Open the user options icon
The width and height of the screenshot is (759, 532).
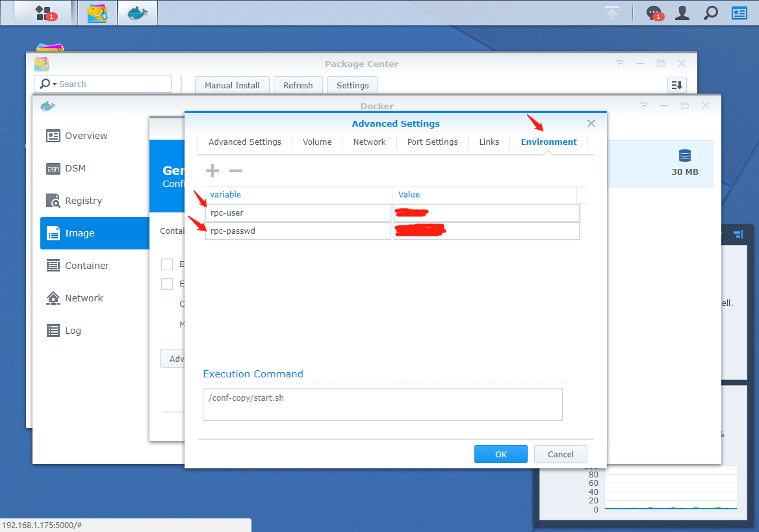pos(682,13)
